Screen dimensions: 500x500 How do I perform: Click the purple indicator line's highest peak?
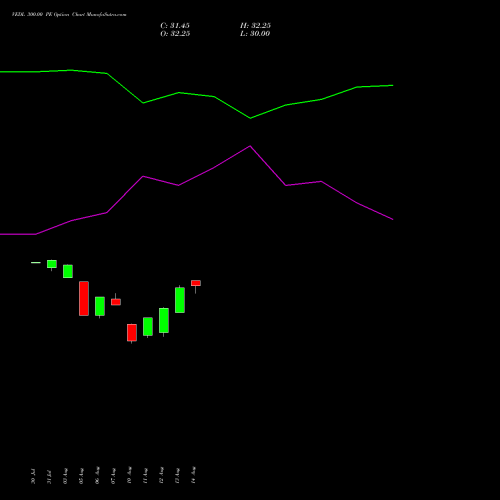250,146
